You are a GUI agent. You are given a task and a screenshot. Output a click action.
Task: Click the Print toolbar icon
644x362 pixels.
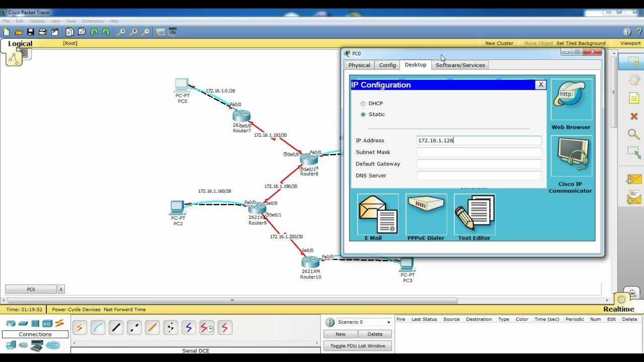tap(43, 32)
